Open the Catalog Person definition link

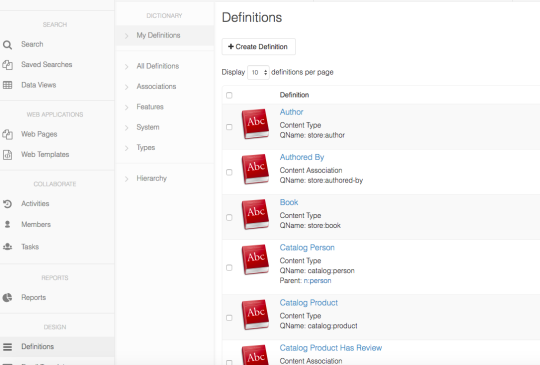[307, 247]
